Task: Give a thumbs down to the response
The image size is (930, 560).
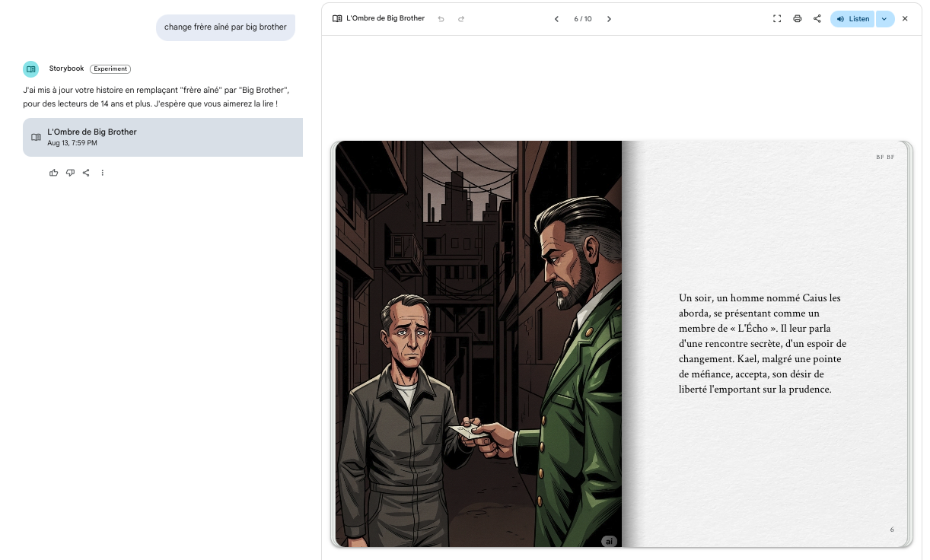Action: 70,173
